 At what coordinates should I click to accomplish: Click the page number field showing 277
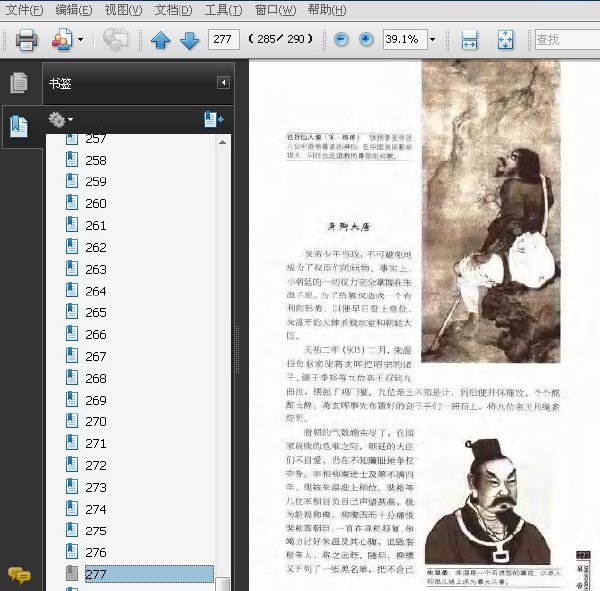(x=223, y=39)
